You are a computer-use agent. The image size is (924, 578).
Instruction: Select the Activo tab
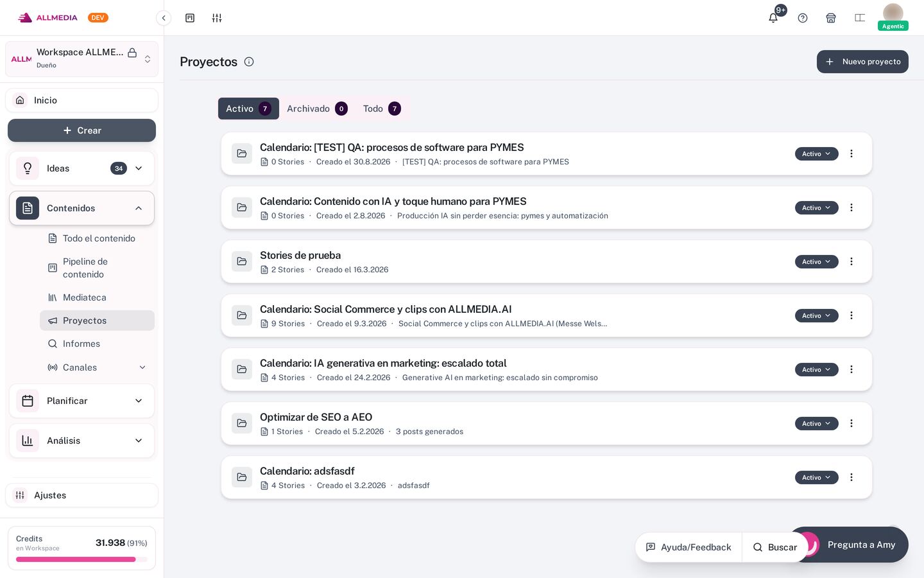[248, 109]
